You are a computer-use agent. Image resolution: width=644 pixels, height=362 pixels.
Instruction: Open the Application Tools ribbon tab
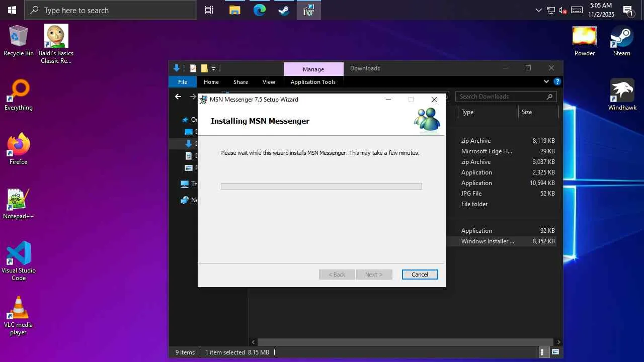(313, 82)
